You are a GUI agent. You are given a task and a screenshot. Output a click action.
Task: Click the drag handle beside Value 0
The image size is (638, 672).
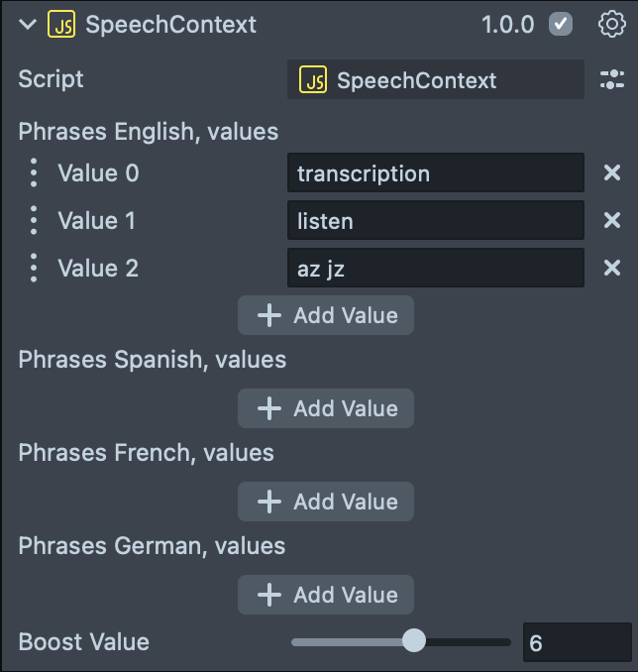[34, 173]
